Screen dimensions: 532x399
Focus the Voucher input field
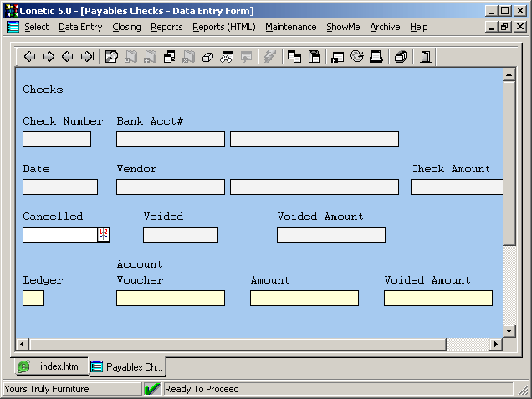(171, 298)
